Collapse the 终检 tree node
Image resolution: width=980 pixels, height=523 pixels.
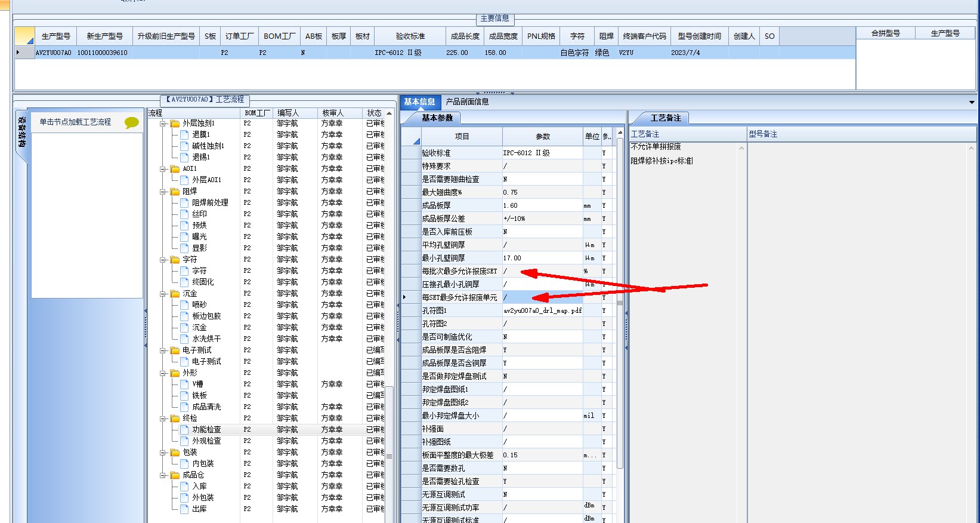(163, 419)
